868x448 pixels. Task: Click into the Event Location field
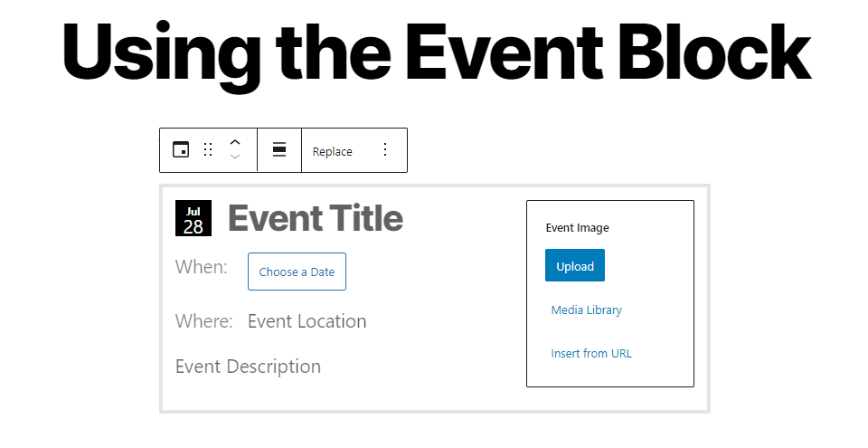click(x=307, y=321)
